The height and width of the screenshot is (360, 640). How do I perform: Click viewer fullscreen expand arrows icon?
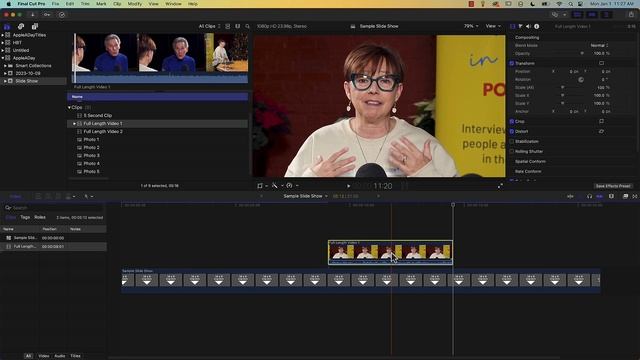(x=500, y=186)
